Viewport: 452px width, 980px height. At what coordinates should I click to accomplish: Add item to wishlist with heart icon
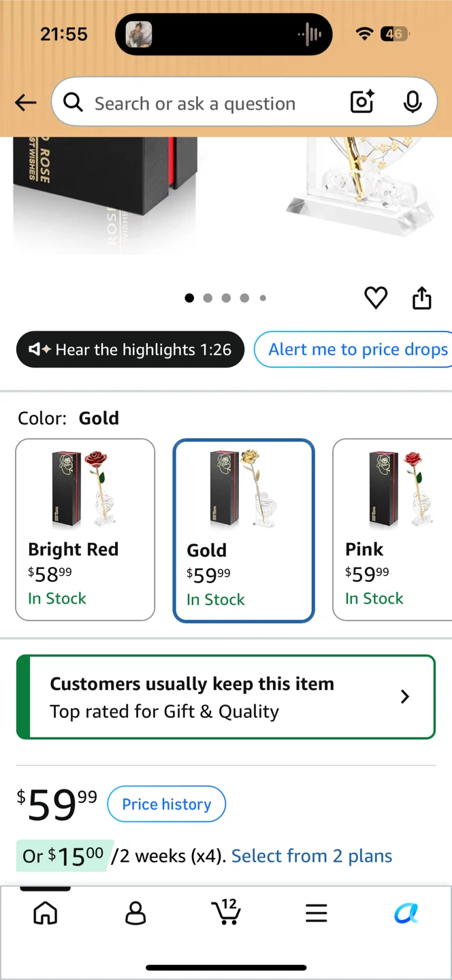coord(376,297)
